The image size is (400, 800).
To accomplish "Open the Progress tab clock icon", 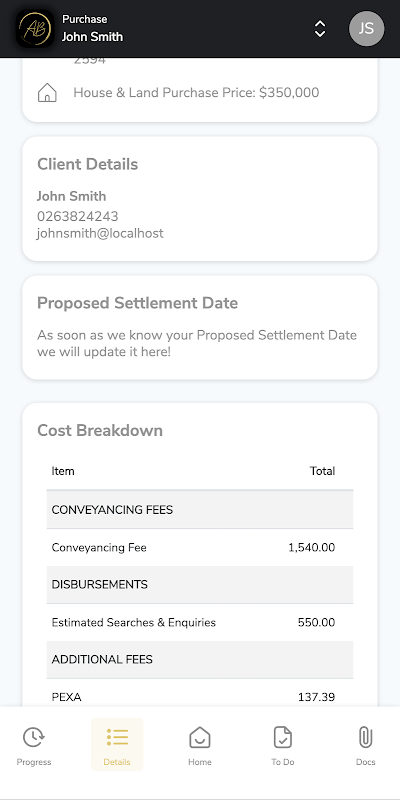I will click(x=34, y=737).
